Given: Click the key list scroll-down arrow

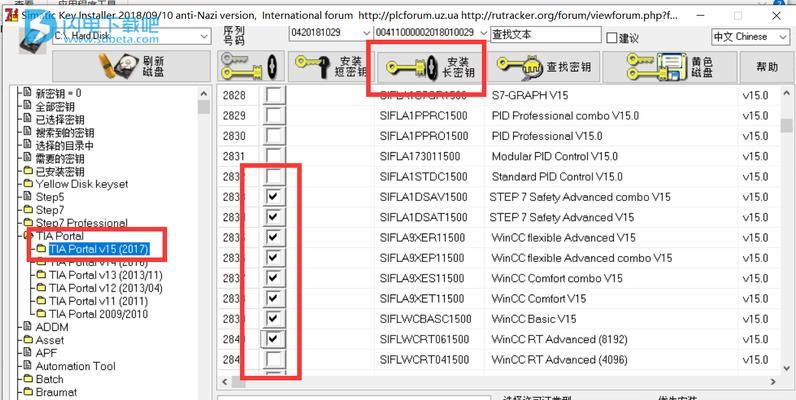Looking at the screenshot, I should pos(786,368).
